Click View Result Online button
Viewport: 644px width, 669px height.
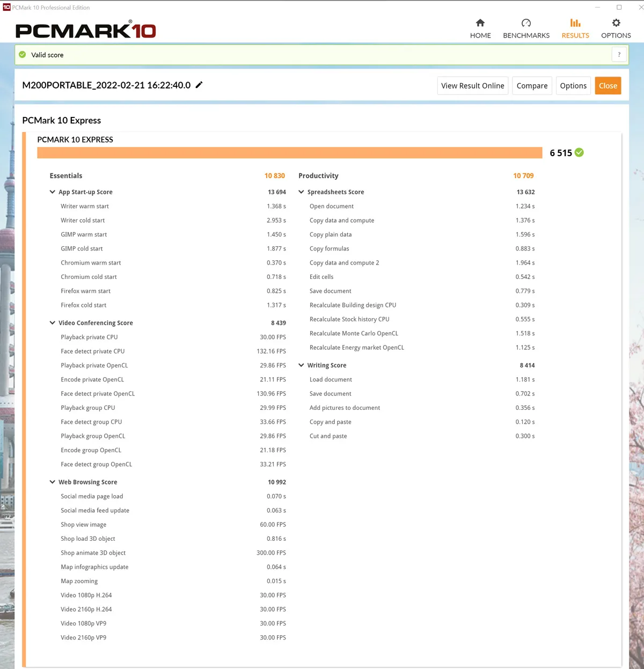click(473, 86)
